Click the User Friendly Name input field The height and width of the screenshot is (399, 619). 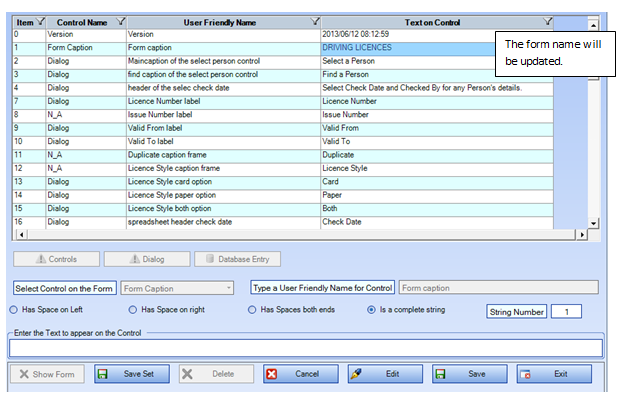point(499,288)
